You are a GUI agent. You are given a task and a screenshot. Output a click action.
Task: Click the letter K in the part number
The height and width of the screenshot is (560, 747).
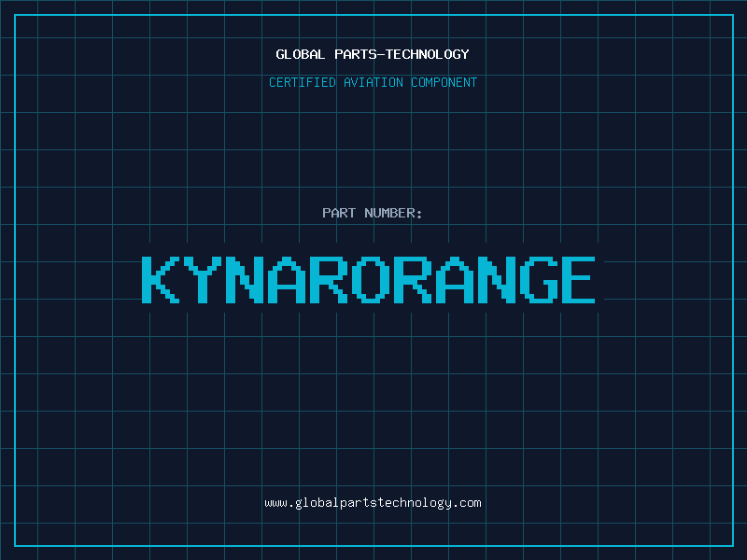pyautogui.click(x=160, y=279)
